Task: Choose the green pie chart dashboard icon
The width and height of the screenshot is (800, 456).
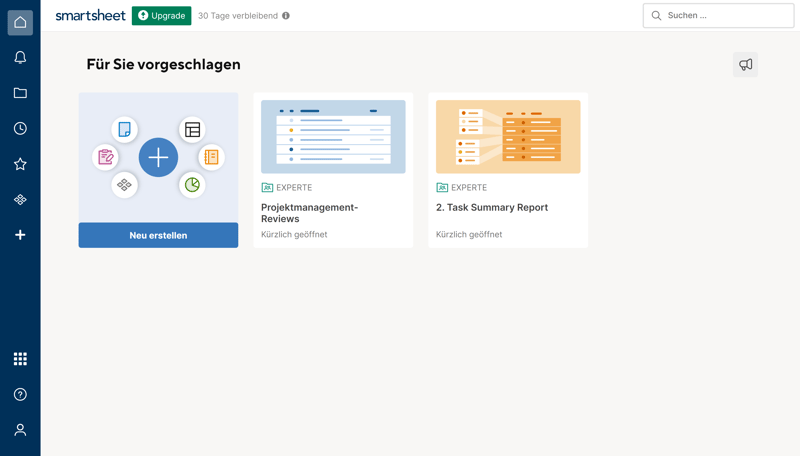Action: pyautogui.click(x=192, y=185)
